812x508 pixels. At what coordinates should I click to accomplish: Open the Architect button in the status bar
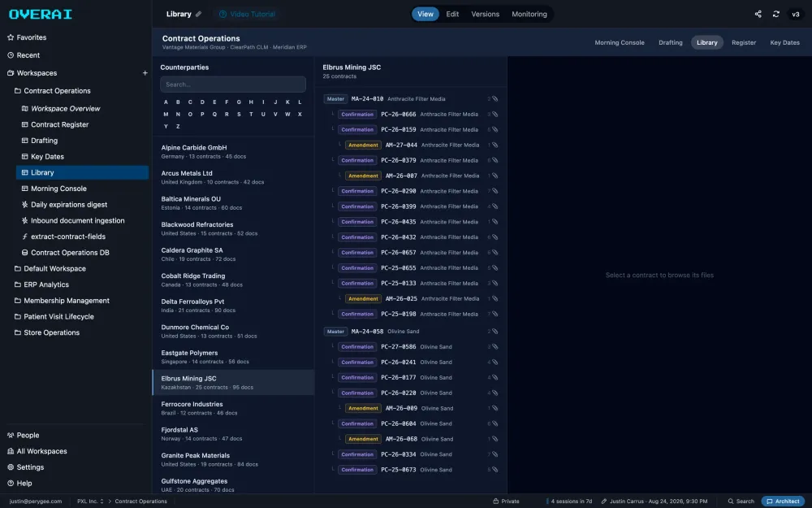pyautogui.click(x=783, y=501)
